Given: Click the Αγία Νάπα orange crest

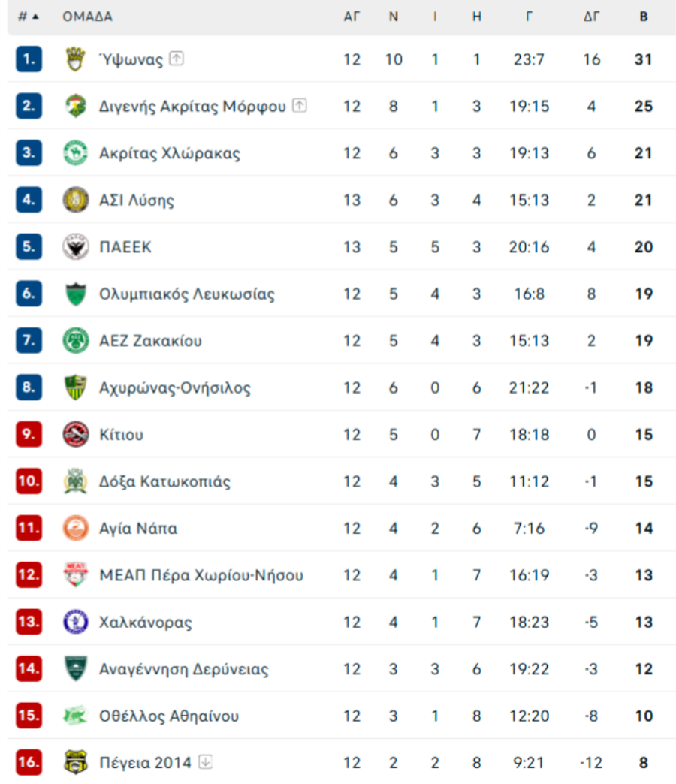Looking at the screenshot, I should 76,528.
